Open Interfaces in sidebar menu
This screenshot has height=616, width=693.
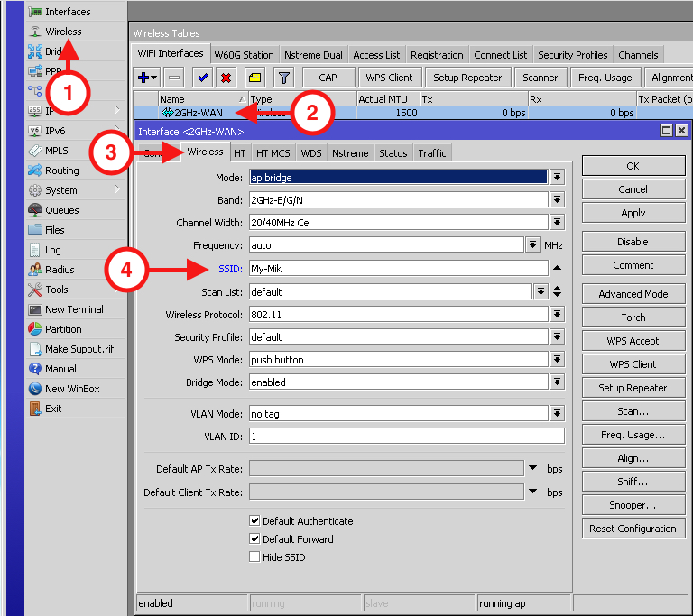pos(76,12)
